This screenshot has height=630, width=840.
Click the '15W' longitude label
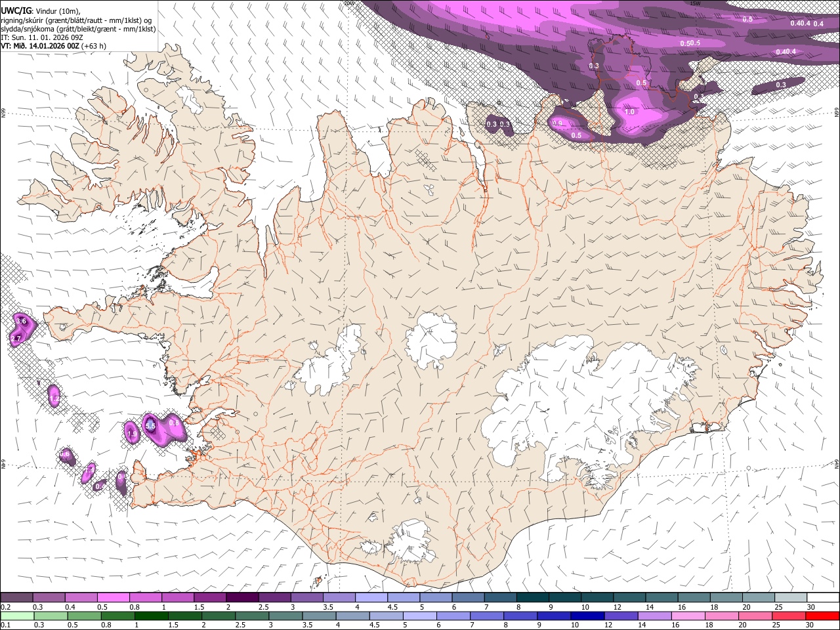click(696, 3)
